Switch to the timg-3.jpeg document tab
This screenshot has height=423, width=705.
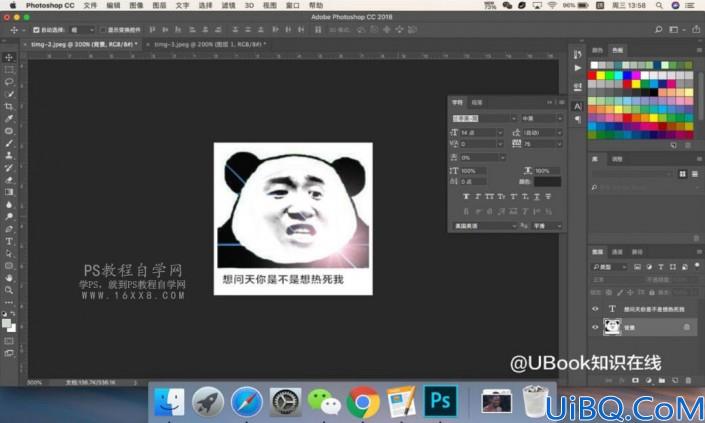point(210,45)
